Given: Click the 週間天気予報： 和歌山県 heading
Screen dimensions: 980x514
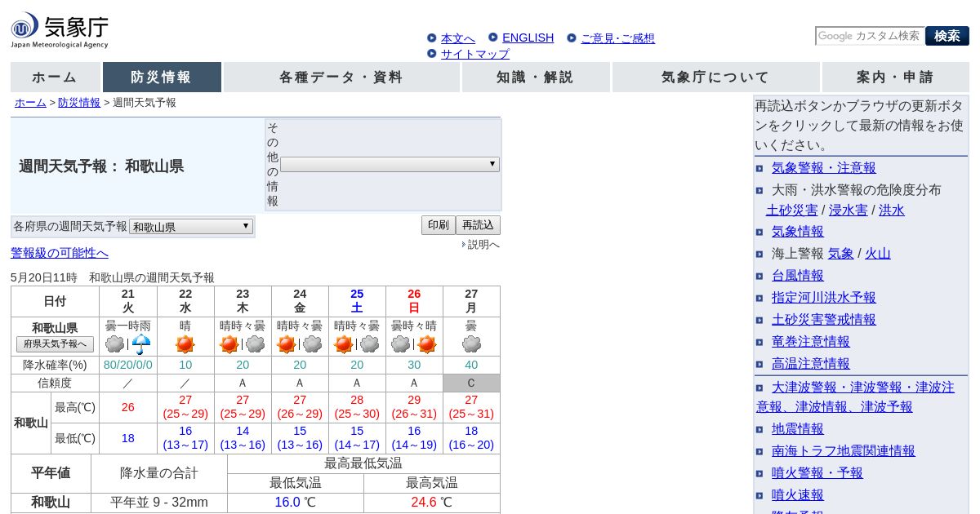Looking at the screenshot, I should click(101, 166).
